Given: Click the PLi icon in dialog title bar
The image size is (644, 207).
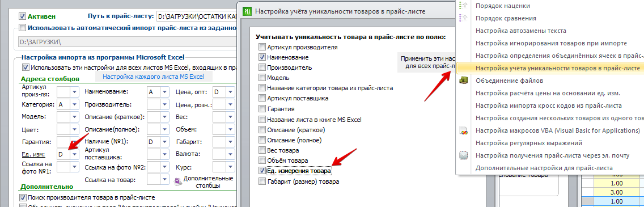Looking at the screenshot, I should tap(247, 11).
